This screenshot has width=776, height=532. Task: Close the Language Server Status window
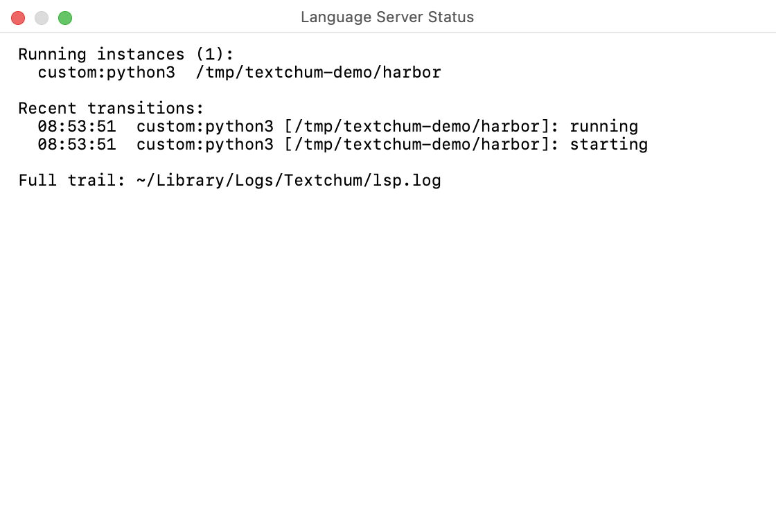point(18,18)
